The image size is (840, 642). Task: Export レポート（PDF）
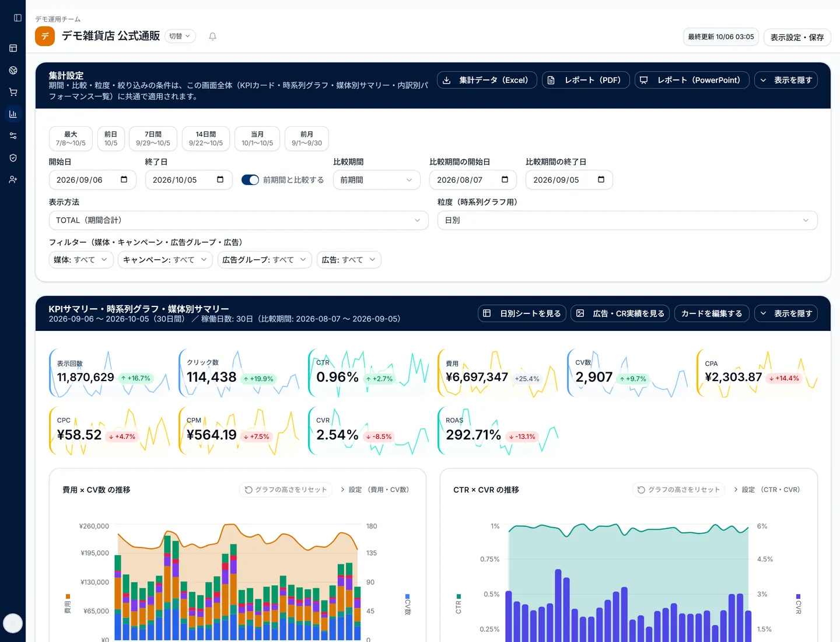point(586,80)
